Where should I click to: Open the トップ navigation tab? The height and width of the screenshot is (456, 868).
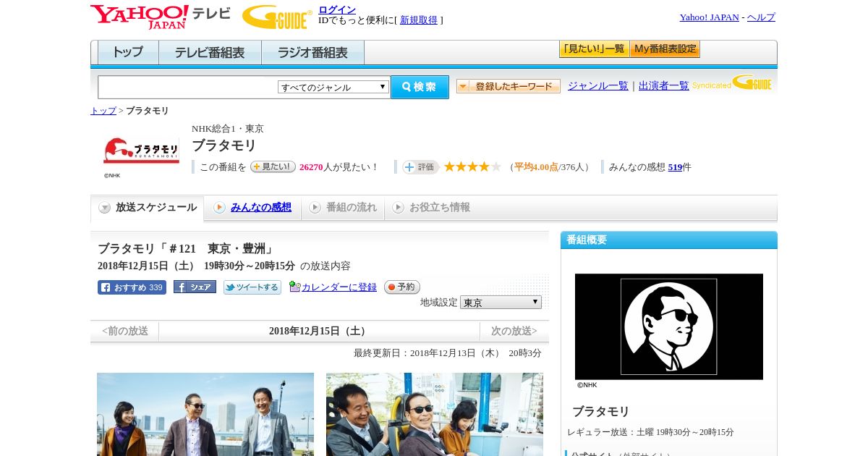coord(128,53)
